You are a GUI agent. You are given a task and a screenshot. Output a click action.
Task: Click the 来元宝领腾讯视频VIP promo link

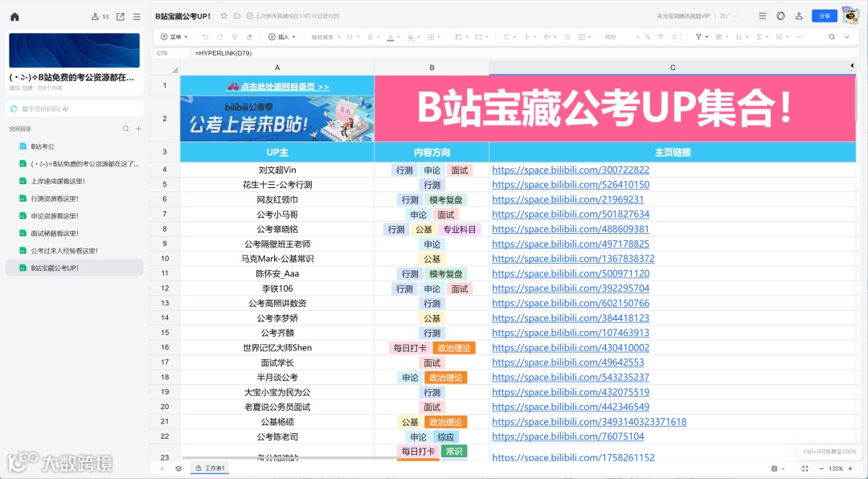click(683, 16)
